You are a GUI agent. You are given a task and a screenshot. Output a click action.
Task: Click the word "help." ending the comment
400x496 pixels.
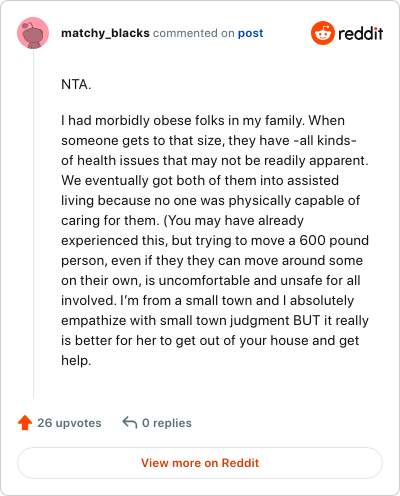76,361
